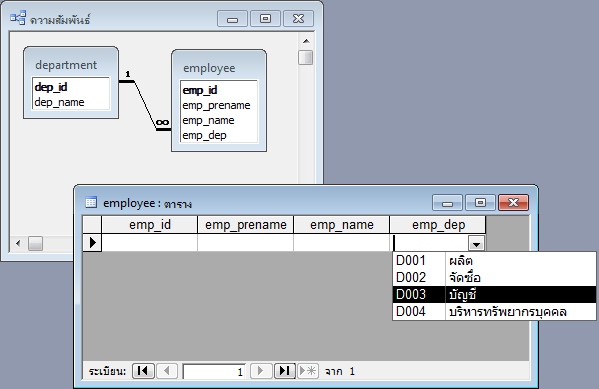The height and width of the screenshot is (389, 599).
Task: Click the department table title in relationships
Action: (66, 65)
